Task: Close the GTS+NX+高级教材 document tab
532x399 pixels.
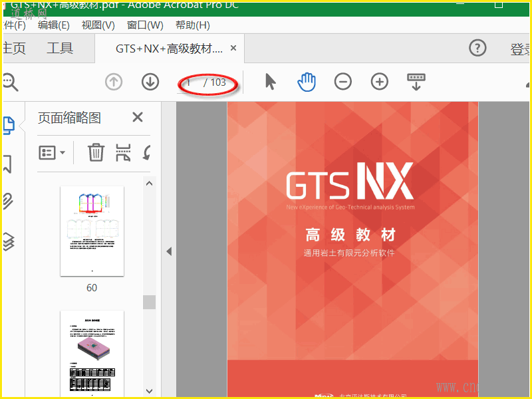Action: pos(233,48)
